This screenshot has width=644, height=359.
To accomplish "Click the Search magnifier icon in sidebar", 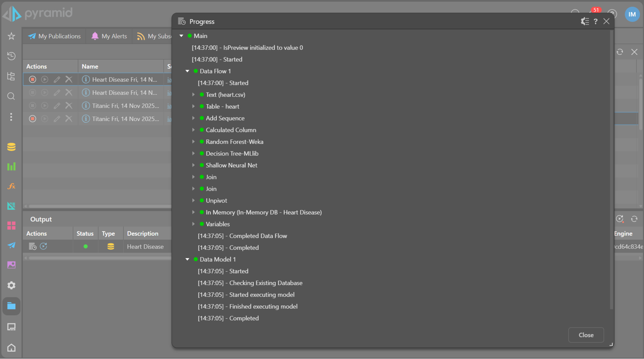I will click(11, 96).
